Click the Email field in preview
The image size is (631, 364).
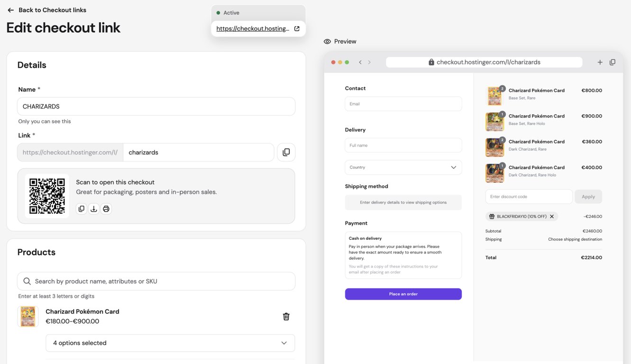click(403, 104)
